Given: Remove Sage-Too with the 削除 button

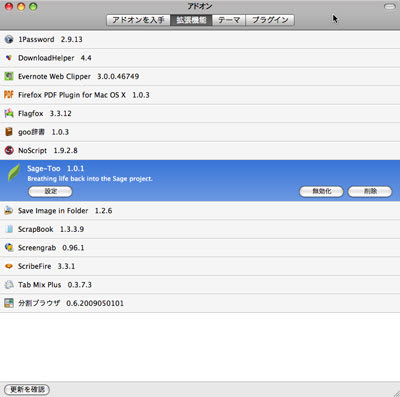Looking at the screenshot, I should pos(370,191).
